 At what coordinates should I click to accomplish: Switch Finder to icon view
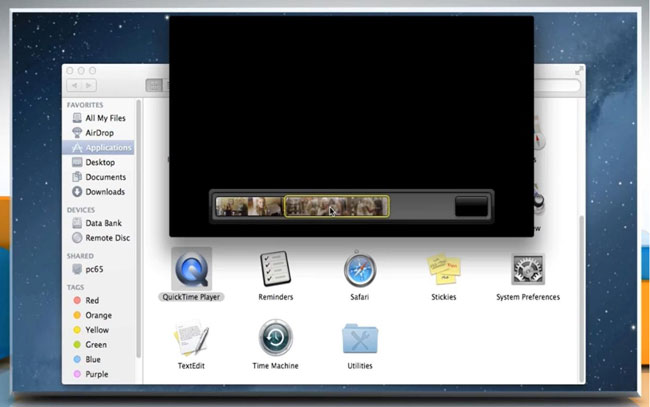click(x=154, y=85)
